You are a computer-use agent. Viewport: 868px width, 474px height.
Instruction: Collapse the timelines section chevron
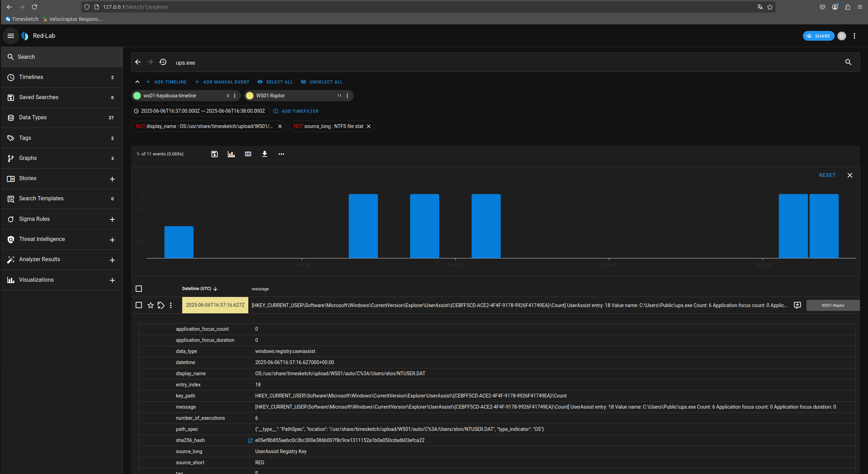(137, 82)
